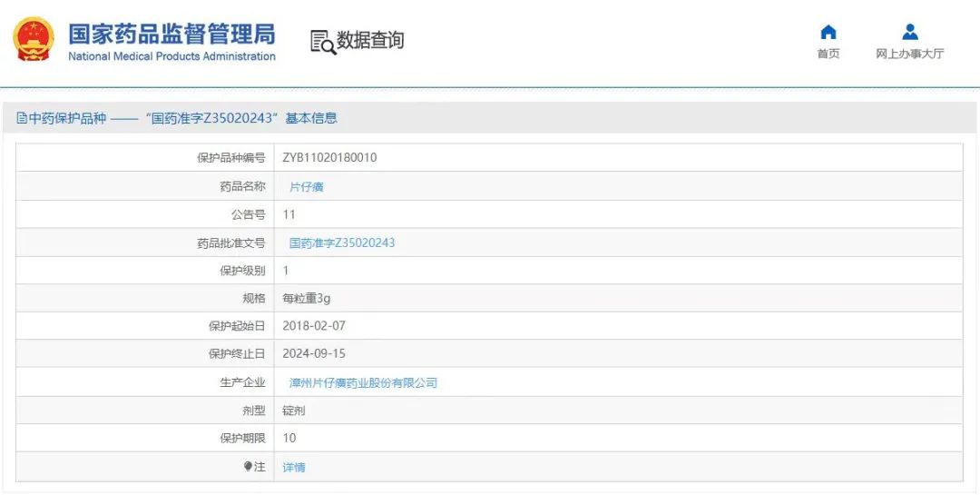Open the 首页 home icon

point(828,32)
